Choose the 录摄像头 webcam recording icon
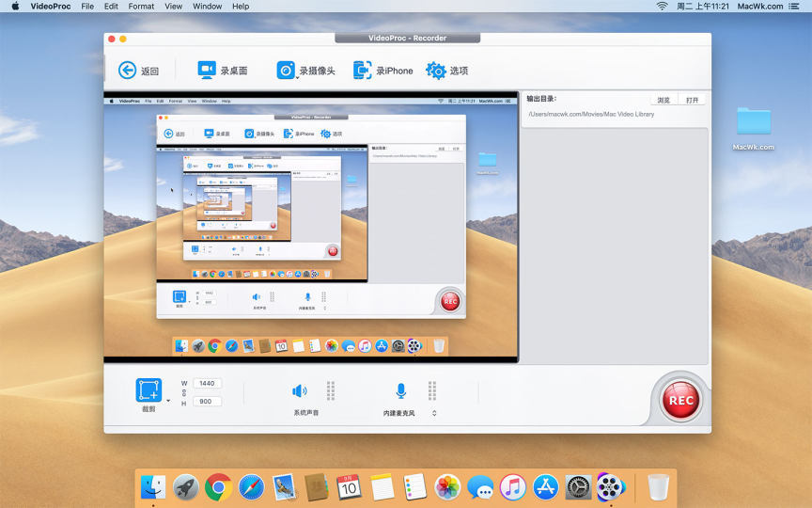This screenshot has width=812, height=508. [x=286, y=71]
